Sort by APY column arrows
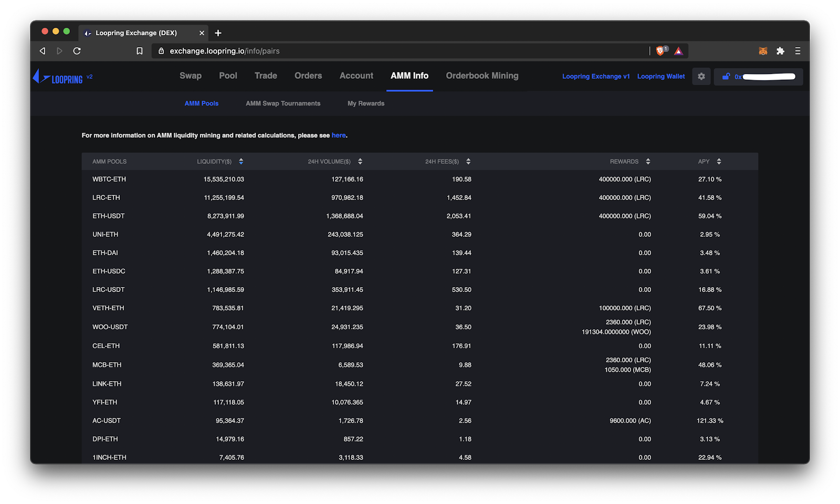 coord(719,162)
